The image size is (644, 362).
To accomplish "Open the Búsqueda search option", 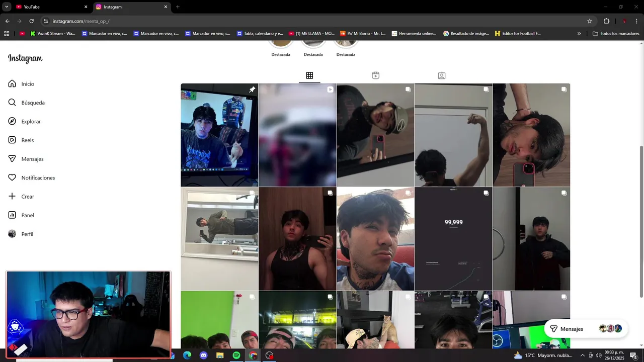I will [27, 103].
